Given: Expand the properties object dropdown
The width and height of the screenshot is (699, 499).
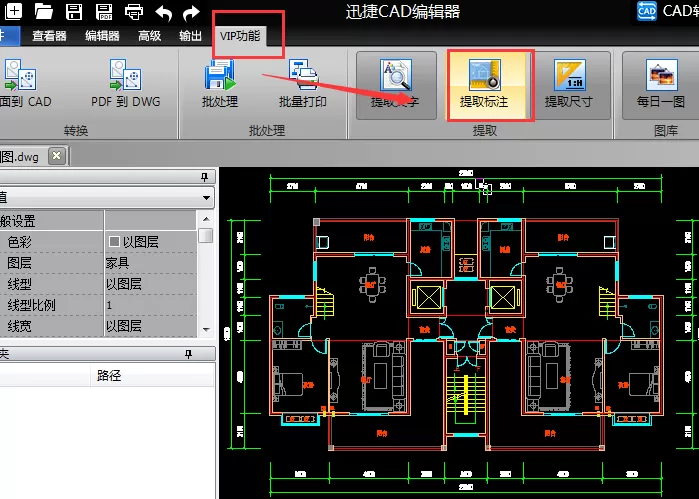Looking at the screenshot, I should [x=206, y=198].
